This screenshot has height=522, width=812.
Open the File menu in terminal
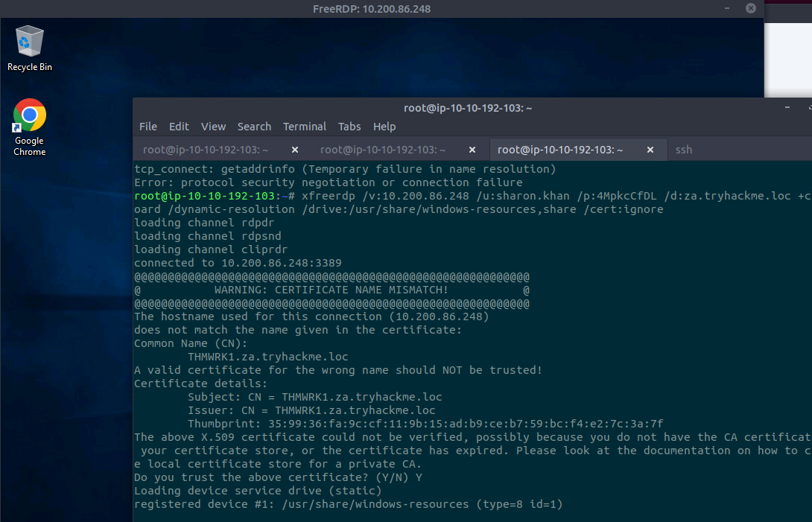point(148,127)
